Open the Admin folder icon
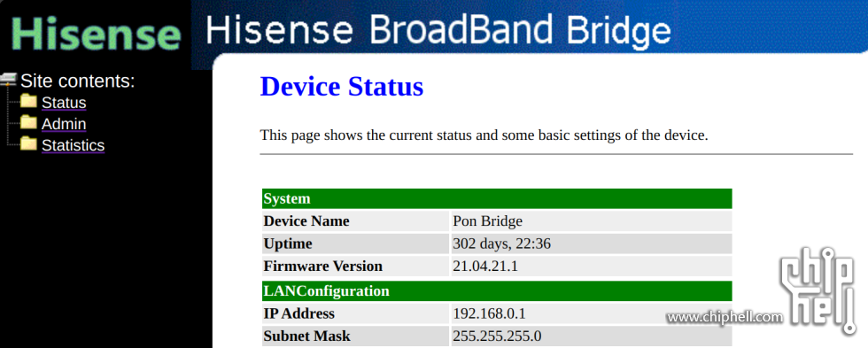868x348 pixels. coord(28,123)
